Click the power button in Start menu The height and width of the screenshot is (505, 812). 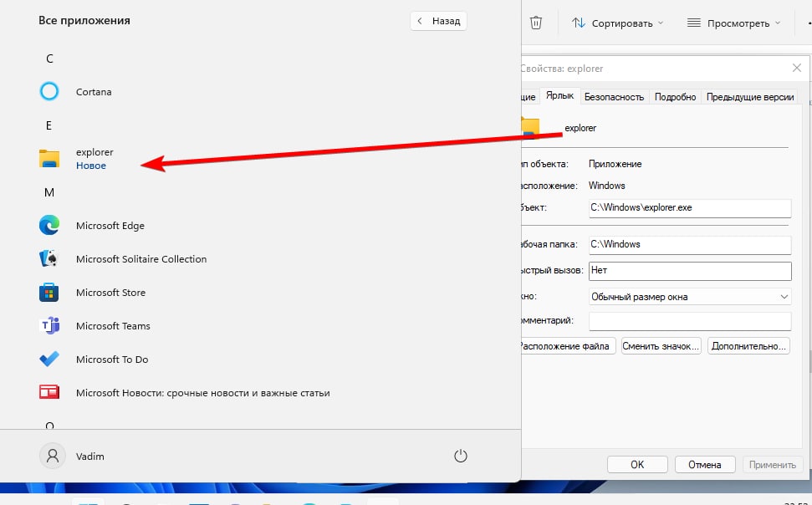point(461,456)
